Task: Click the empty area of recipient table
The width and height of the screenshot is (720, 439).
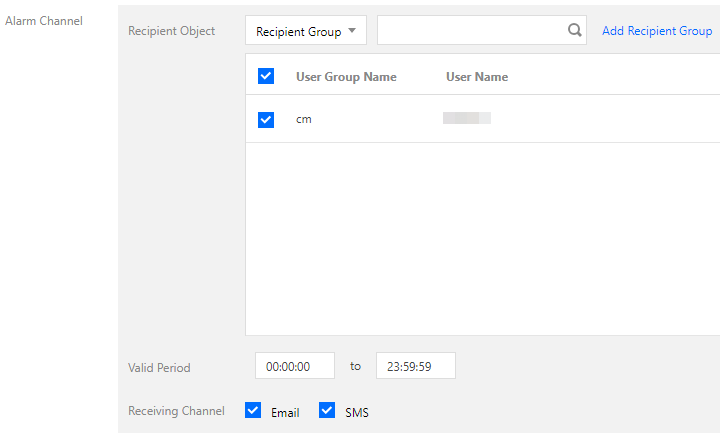Action: pyautogui.click(x=480, y=240)
